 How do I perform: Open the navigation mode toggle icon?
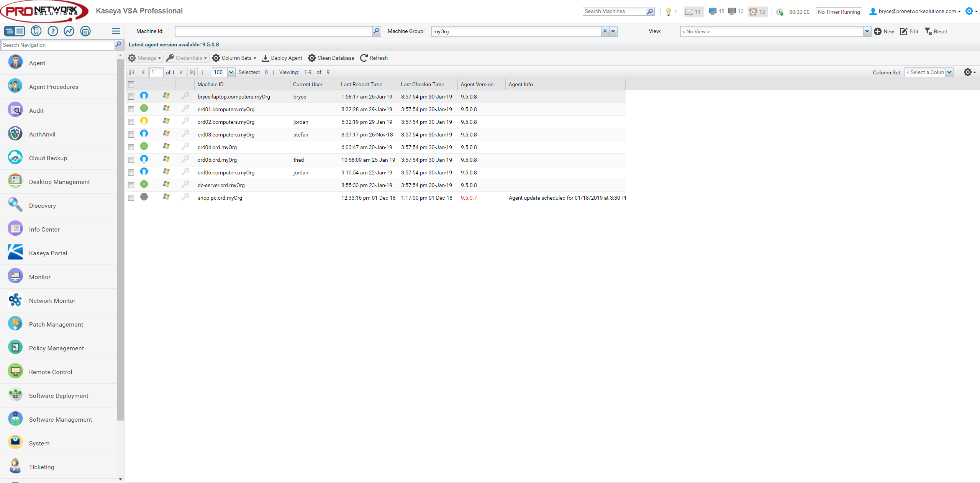point(15,31)
